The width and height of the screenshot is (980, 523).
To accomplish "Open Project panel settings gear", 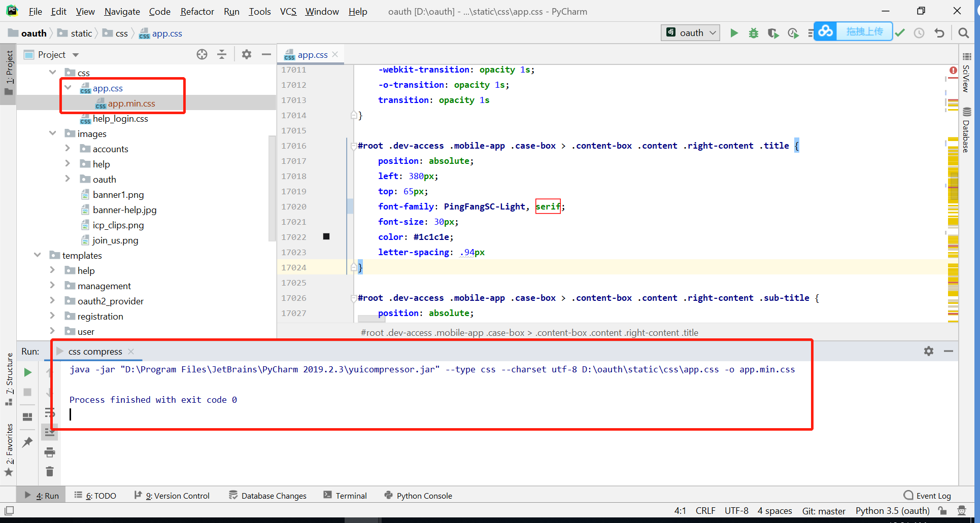I will (x=247, y=54).
